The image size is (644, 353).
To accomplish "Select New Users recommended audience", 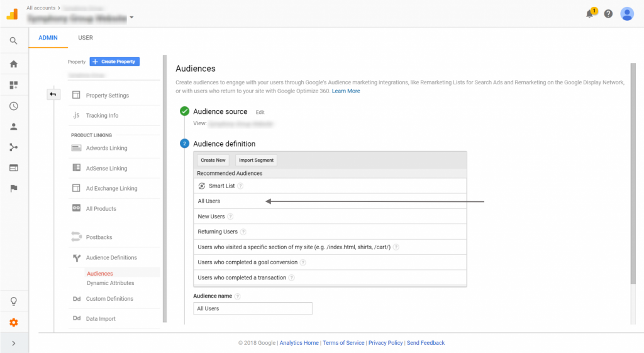I will point(211,216).
